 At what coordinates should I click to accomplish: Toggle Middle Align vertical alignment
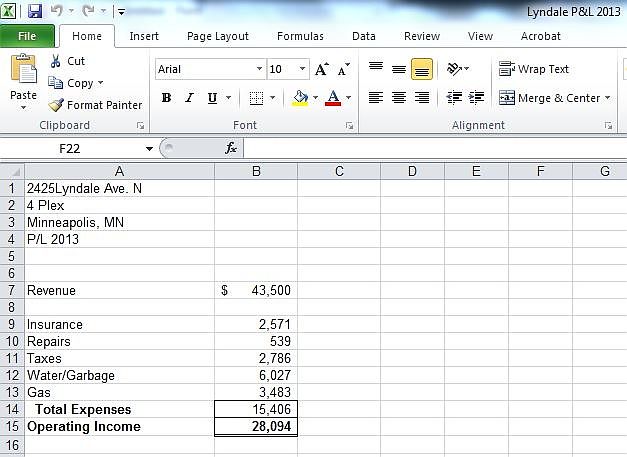399,69
